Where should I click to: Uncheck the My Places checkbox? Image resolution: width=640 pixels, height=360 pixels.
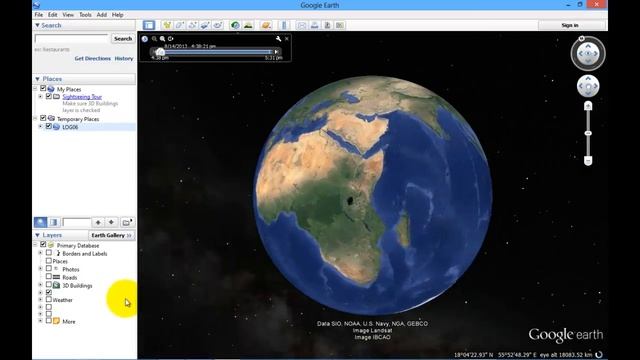click(x=43, y=89)
